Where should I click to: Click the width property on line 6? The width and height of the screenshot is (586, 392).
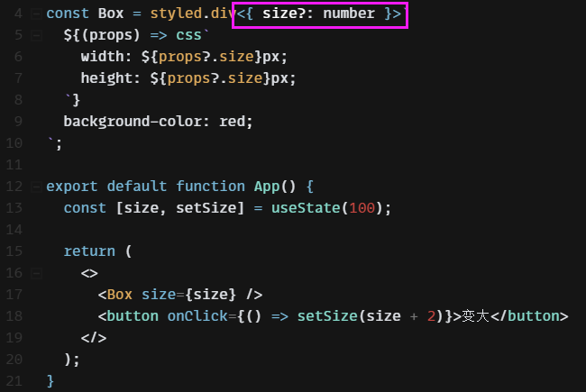coord(102,57)
